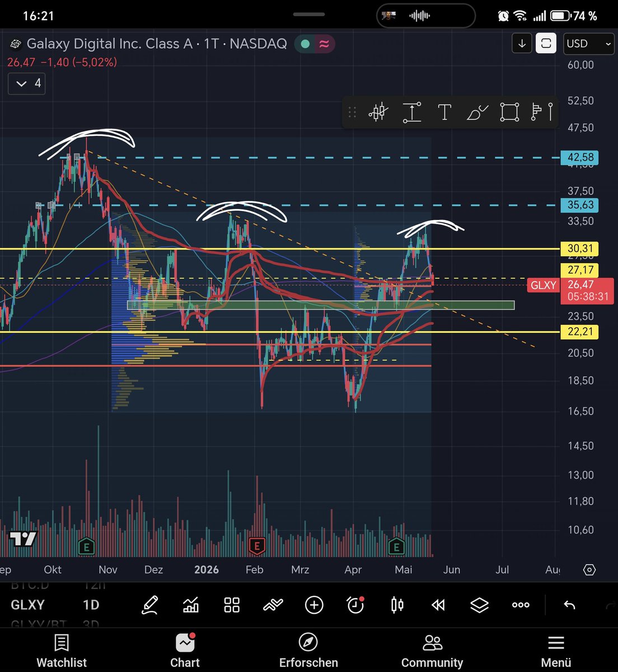Tap the green market status dot

click(x=305, y=44)
